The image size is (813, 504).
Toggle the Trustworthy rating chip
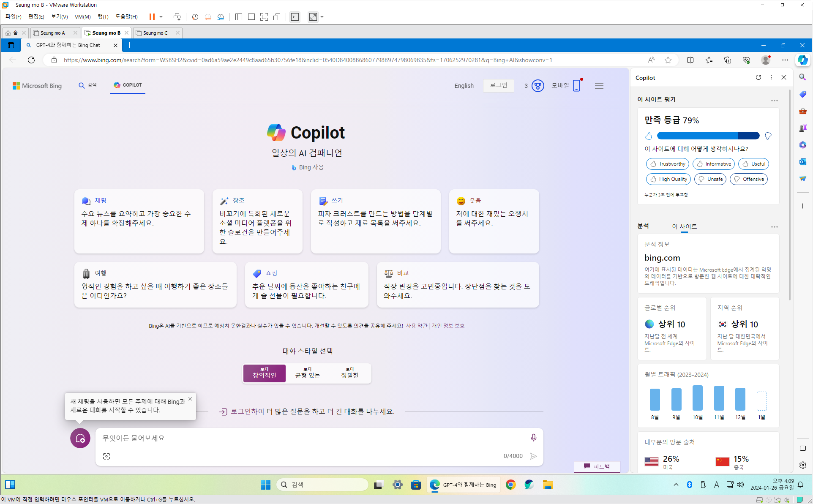point(667,164)
